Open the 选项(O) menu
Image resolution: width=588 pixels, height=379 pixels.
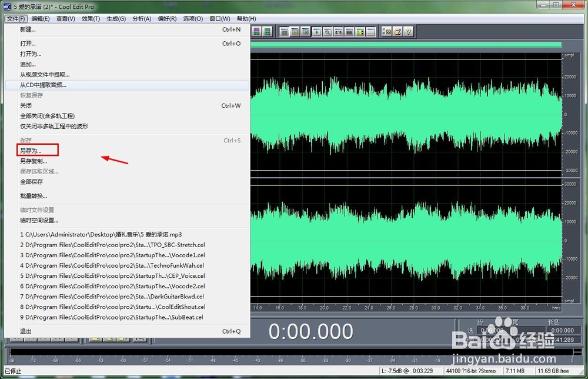point(193,19)
